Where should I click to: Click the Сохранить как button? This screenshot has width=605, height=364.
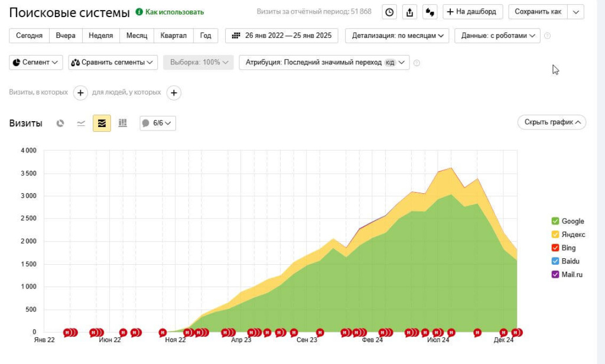point(538,12)
